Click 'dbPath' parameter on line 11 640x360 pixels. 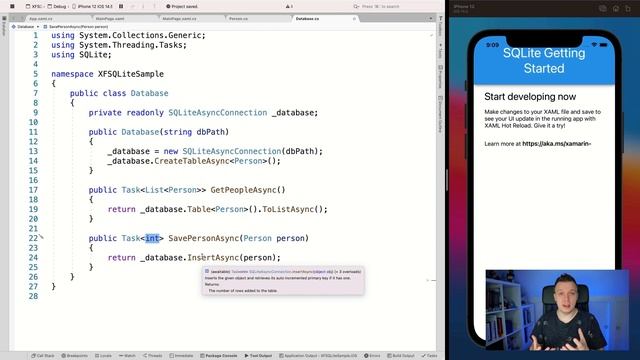[x=210, y=132]
